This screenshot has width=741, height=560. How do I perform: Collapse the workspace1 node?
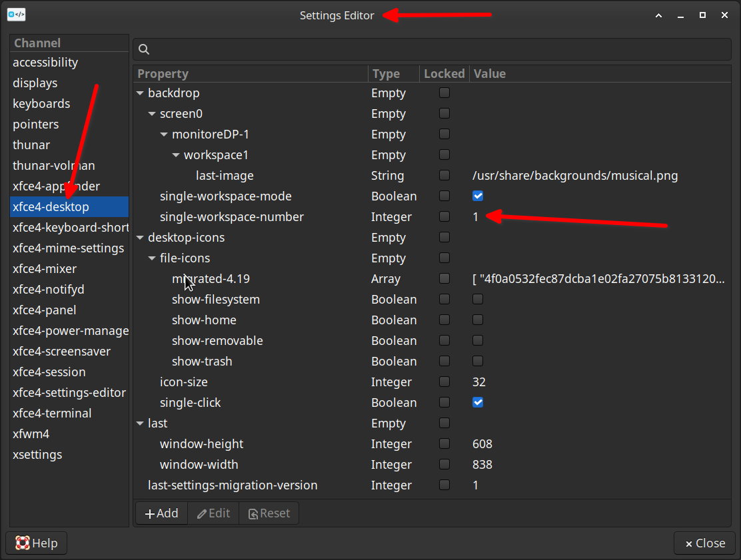(176, 155)
